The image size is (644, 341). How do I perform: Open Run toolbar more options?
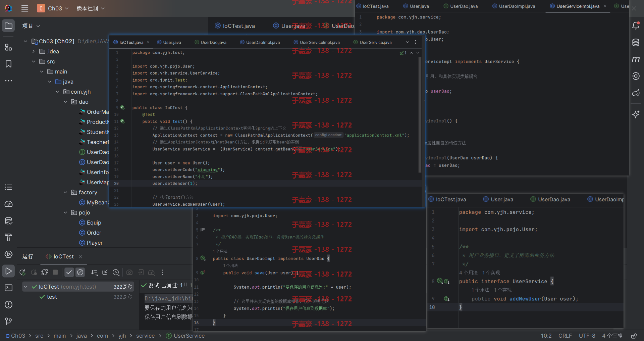click(x=162, y=272)
